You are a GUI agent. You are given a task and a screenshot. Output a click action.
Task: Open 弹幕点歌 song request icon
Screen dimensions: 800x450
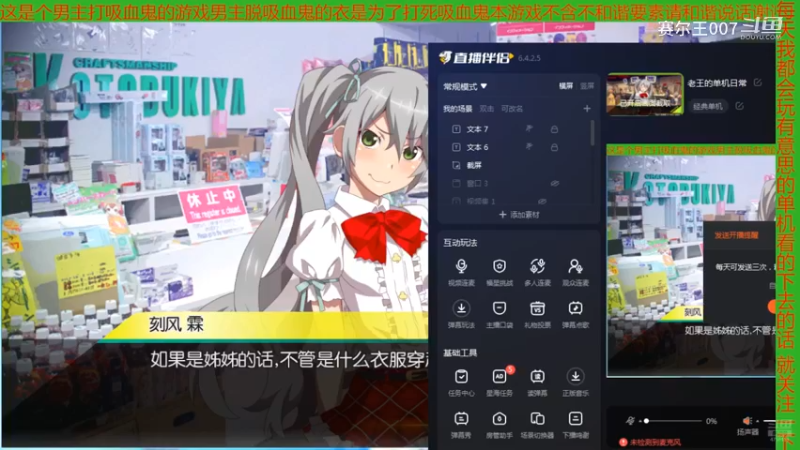pos(575,314)
